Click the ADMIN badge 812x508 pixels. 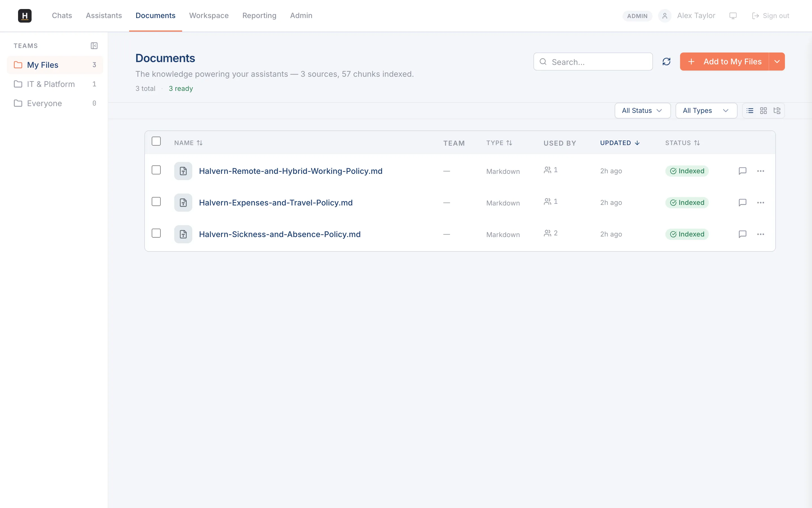click(637, 16)
